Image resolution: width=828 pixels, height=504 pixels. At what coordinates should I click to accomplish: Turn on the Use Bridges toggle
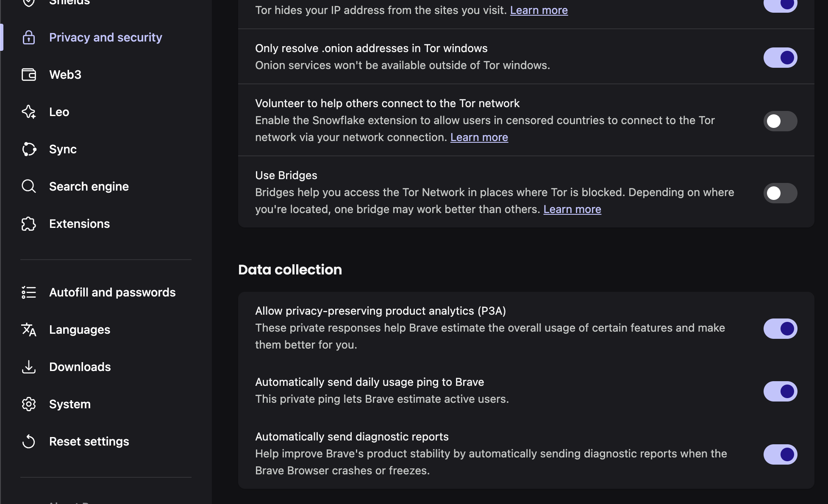coord(780,193)
